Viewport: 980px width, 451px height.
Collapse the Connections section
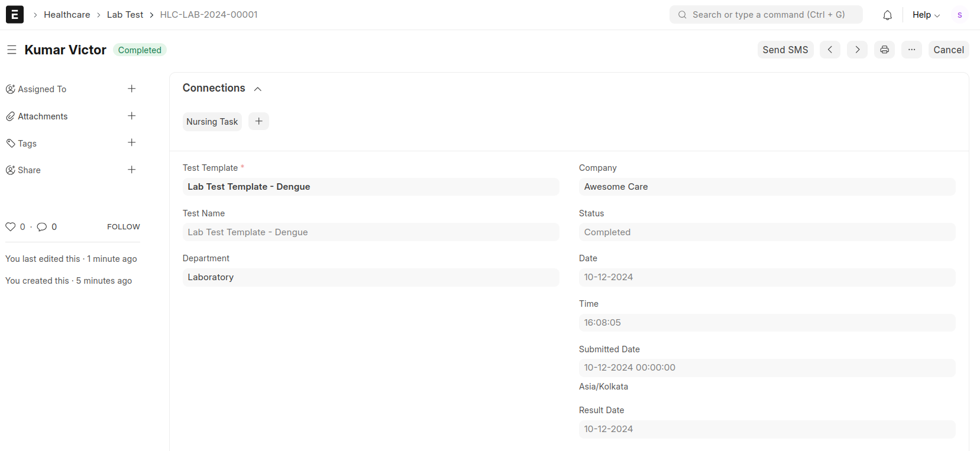258,89
